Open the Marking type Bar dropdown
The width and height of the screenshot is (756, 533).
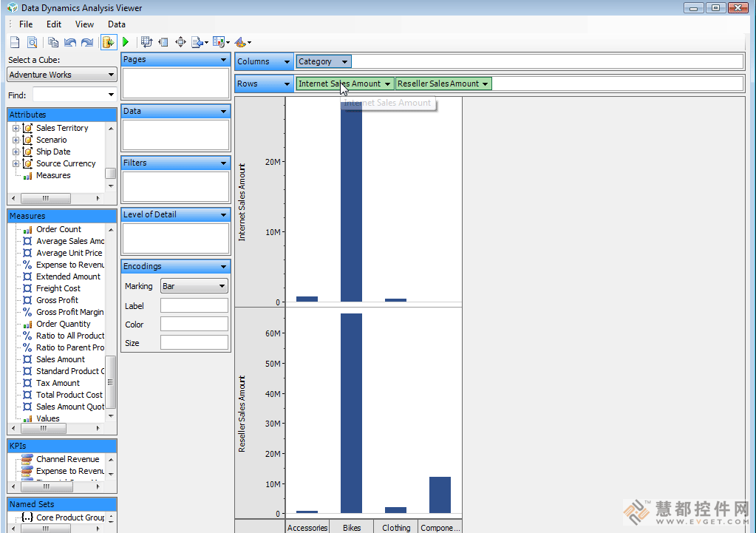pyautogui.click(x=194, y=286)
